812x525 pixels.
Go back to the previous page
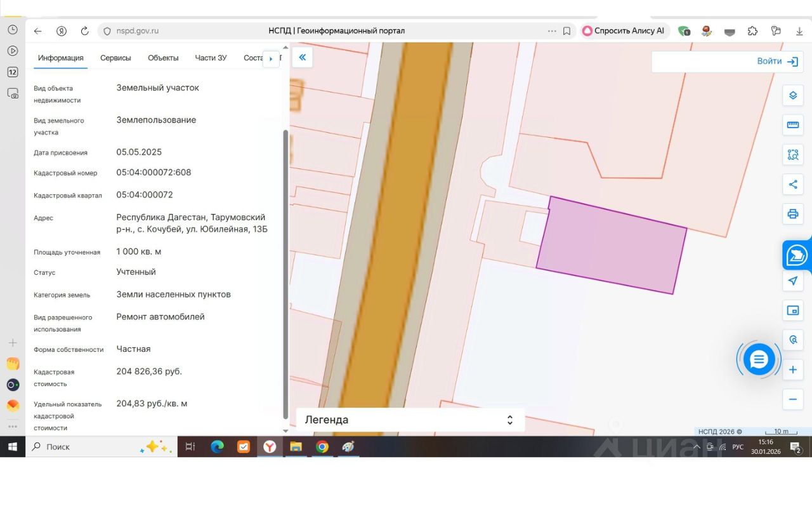click(x=38, y=30)
